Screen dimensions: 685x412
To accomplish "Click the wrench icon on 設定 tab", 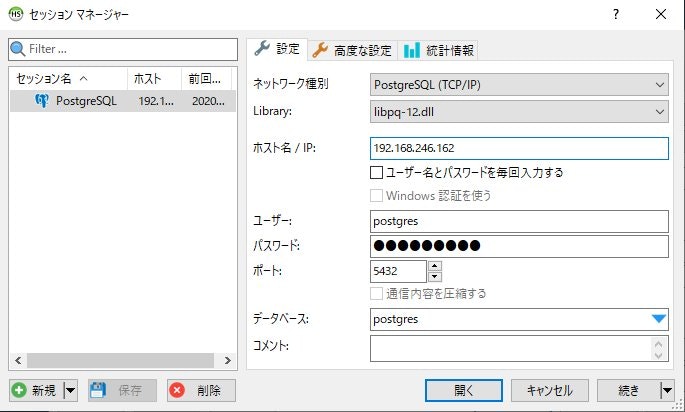I will click(x=262, y=48).
